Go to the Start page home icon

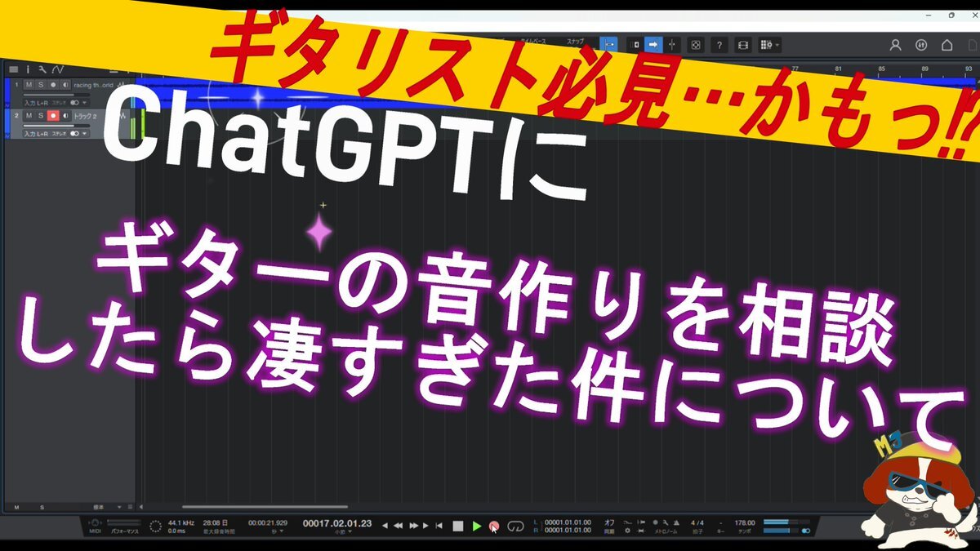pyautogui.click(x=947, y=45)
